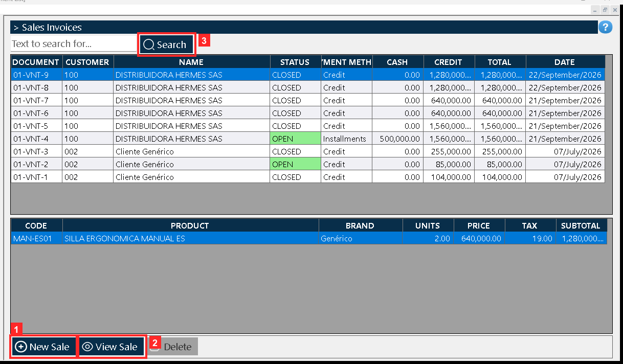Click the BRAND column header

360,225
